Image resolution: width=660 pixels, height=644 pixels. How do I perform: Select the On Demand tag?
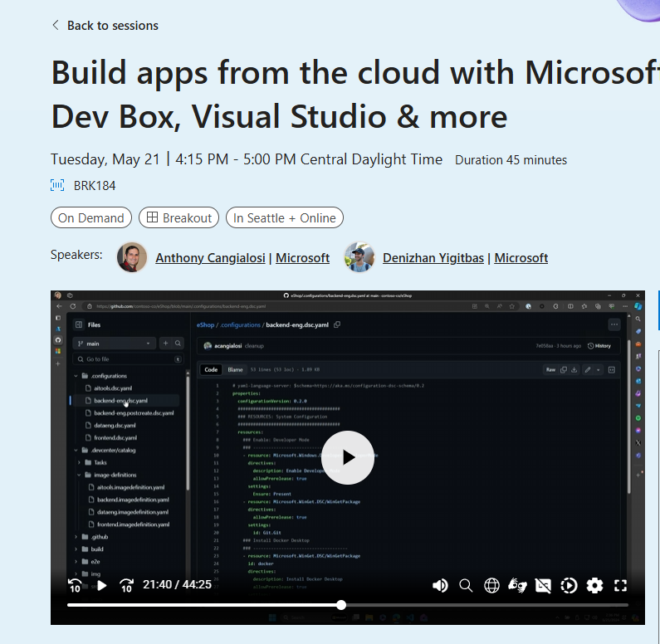pyautogui.click(x=91, y=218)
